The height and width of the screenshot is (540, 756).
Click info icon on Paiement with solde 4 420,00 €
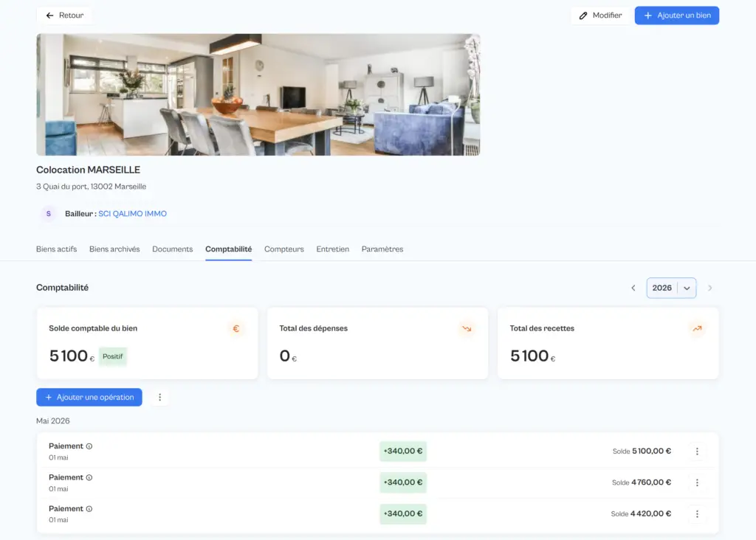(x=89, y=509)
